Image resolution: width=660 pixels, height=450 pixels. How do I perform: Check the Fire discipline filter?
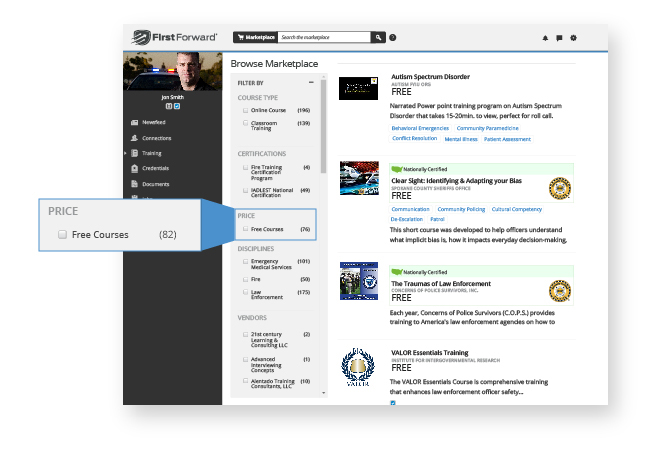point(245,280)
